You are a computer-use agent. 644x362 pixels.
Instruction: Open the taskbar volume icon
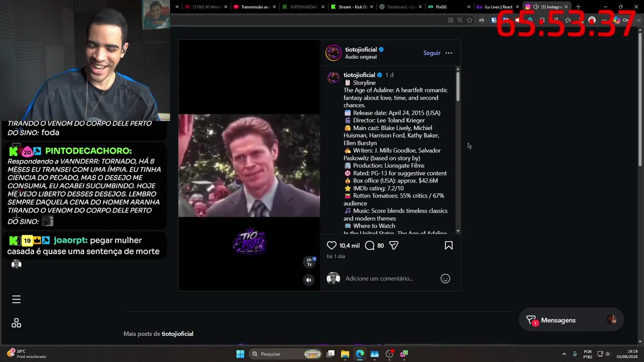click(x=608, y=354)
